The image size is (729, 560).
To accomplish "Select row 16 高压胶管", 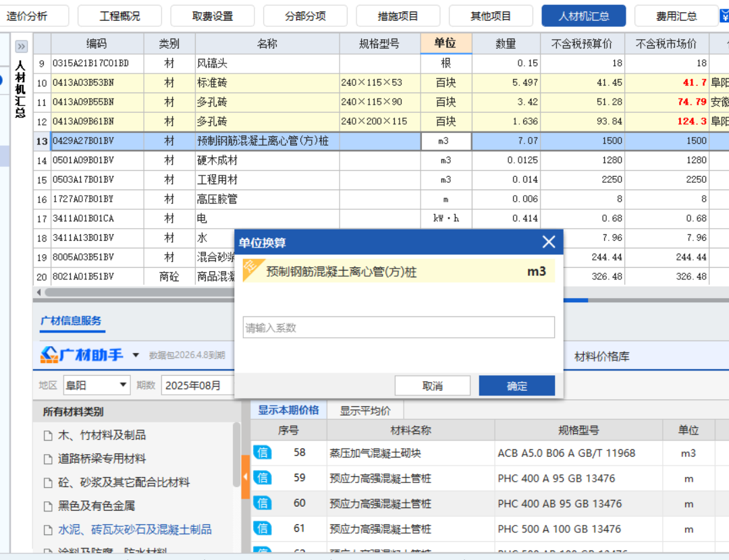I will (x=381, y=199).
